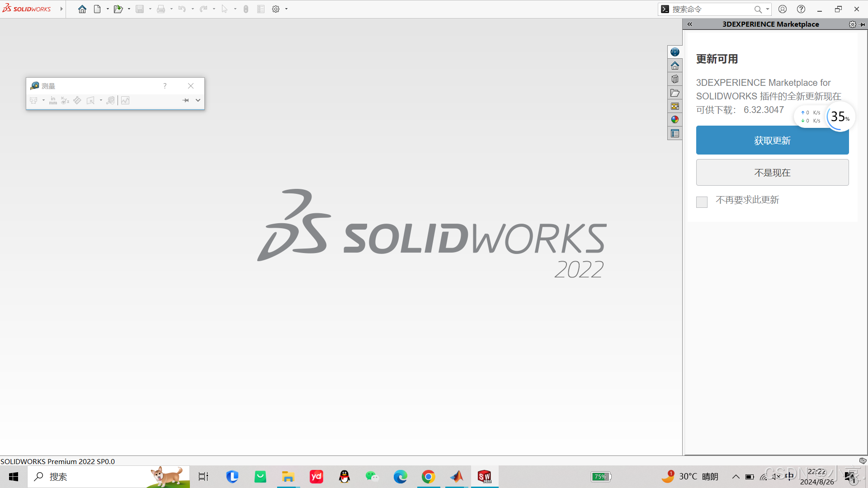868x488 pixels.
Task: Expand the search type dropdown arrow
Action: [768, 9]
